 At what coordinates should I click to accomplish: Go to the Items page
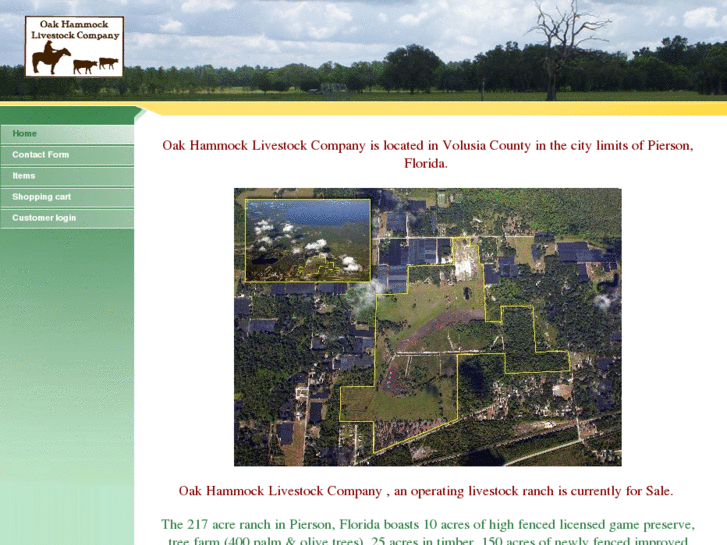[x=67, y=176]
